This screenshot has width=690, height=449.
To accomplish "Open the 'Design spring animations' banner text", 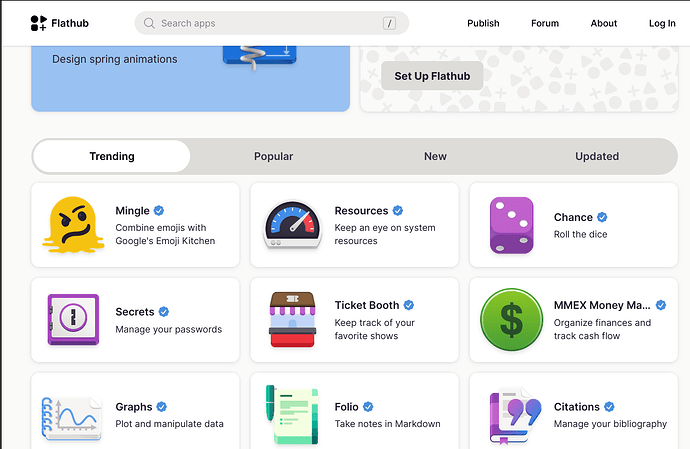I will [114, 59].
